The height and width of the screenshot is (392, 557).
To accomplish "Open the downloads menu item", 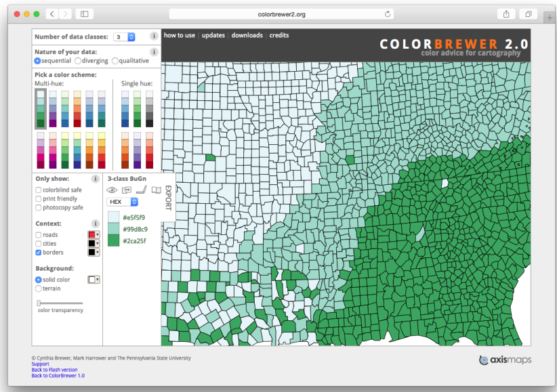I will coord(247,35).
